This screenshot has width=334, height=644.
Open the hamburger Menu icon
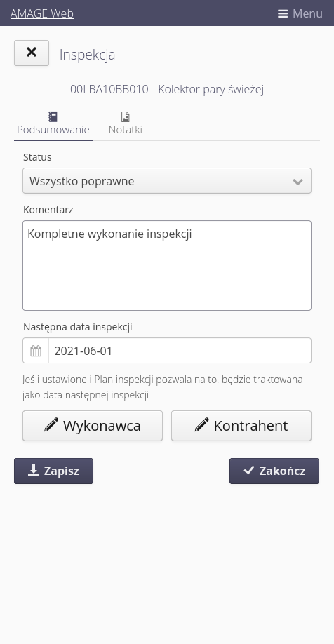283,13
